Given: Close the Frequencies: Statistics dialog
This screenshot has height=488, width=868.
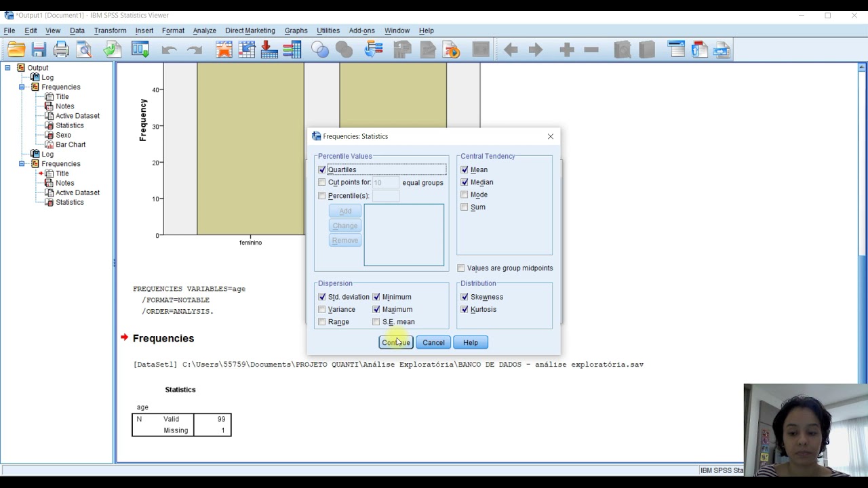Looking at the screenshot, I should 551,136.
